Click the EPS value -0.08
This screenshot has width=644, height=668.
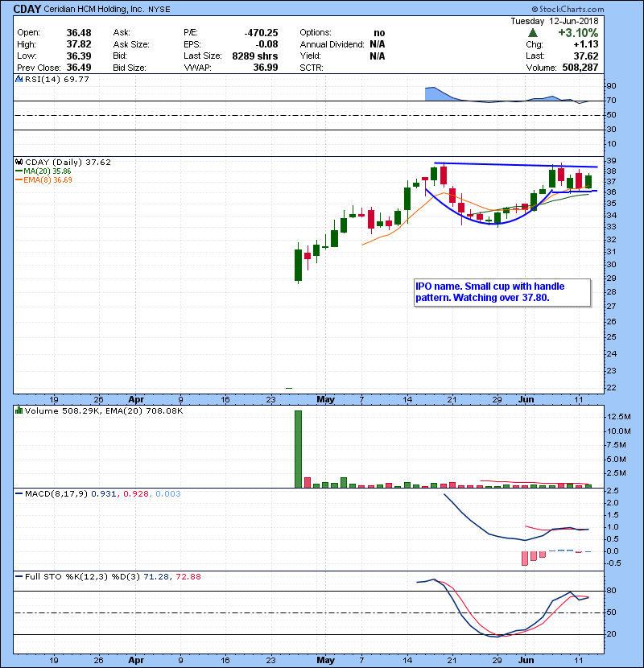coord(266,44)
